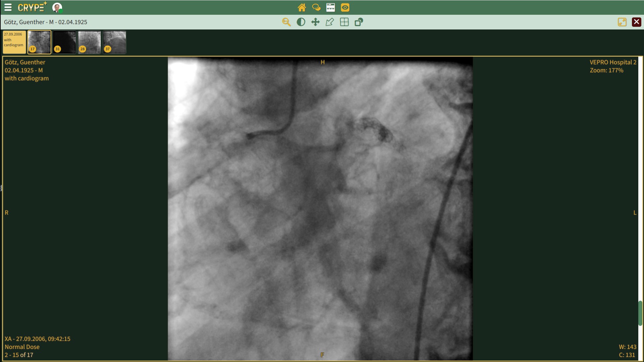Click the vertical image scrollbar handle
Image resolution: width=644 pixels, height=362 pixels.
pos(640,313)
